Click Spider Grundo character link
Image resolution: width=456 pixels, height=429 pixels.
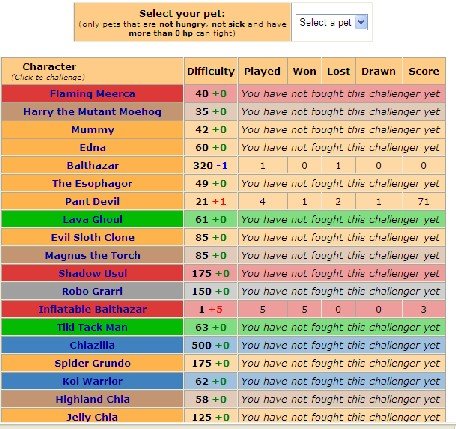click(93, 364)
